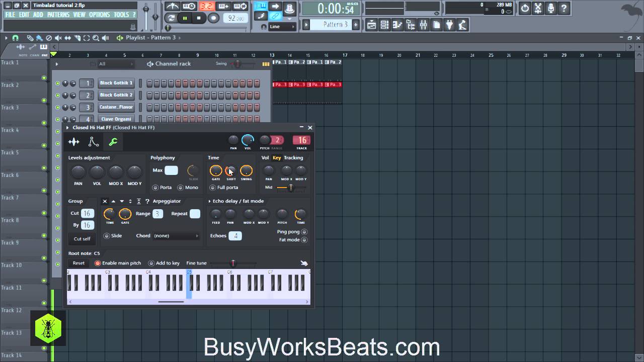Open the playlist window from the toolbar

pyautogui.click(x=371, y=25)
